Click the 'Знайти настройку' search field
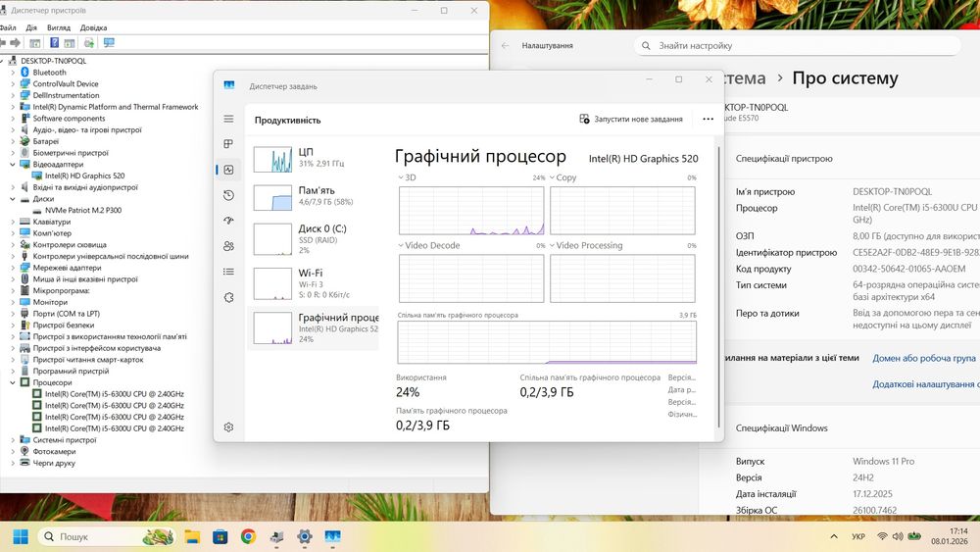980x552 pixels. pos(798,46)
